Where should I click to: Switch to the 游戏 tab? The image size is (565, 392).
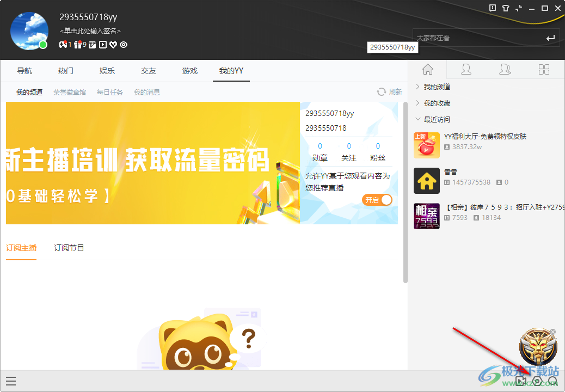(x=190, y=71)
